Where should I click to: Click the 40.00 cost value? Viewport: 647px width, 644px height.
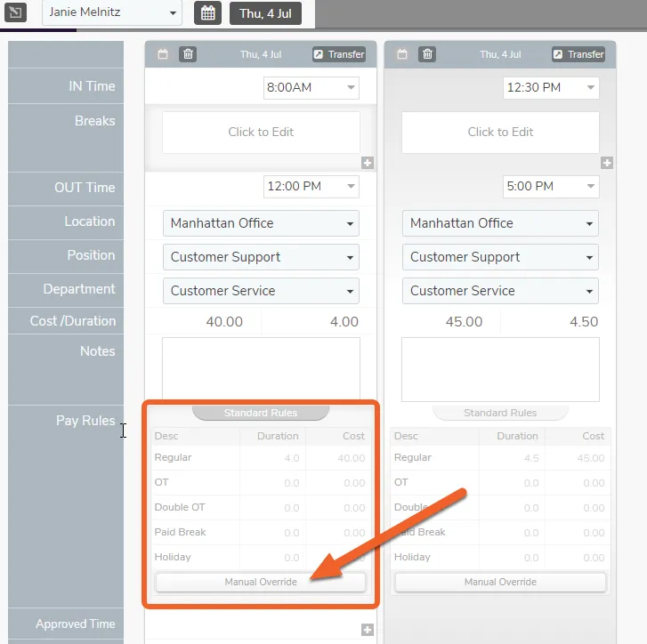[224, 322]
